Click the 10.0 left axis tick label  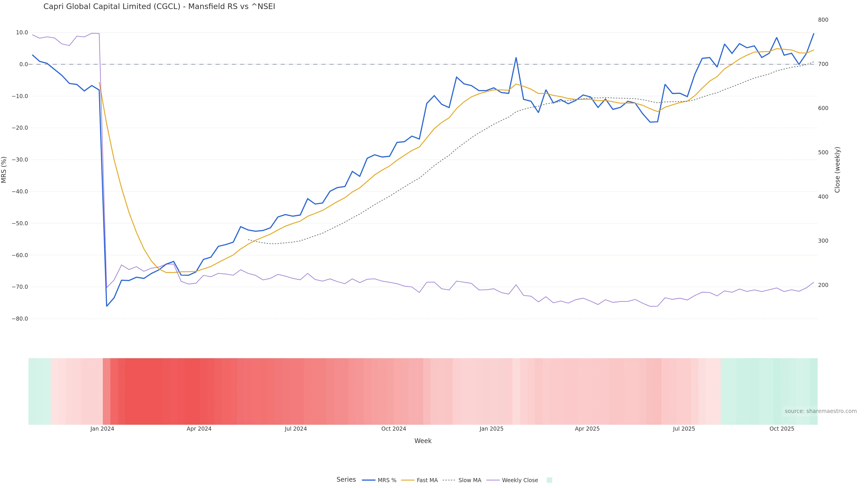pyautogui.click(x=21, y=33)
